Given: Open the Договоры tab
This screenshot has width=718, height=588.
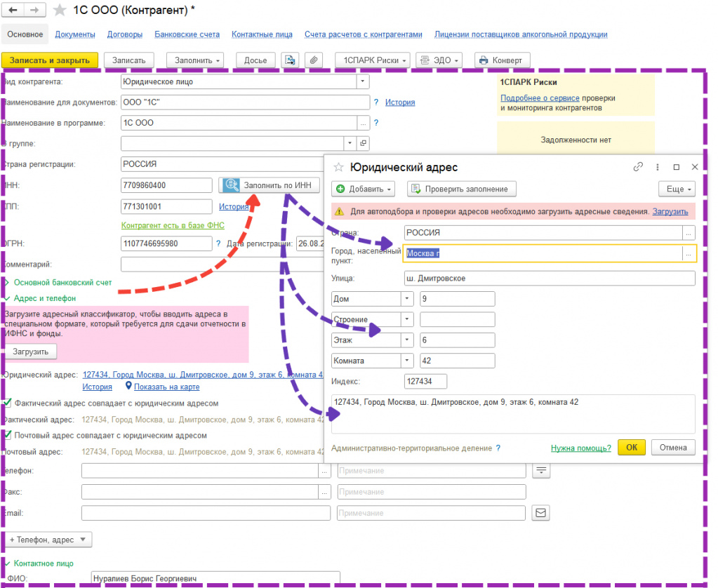Looking at the screenshot, I should pos(124,34).
